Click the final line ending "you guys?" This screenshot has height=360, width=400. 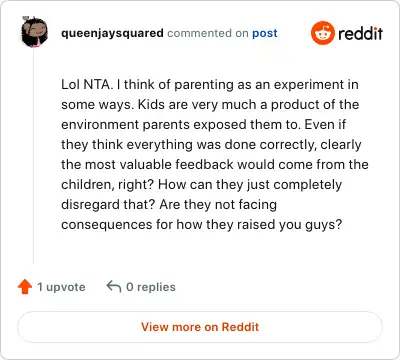click(x=201, y=225)
